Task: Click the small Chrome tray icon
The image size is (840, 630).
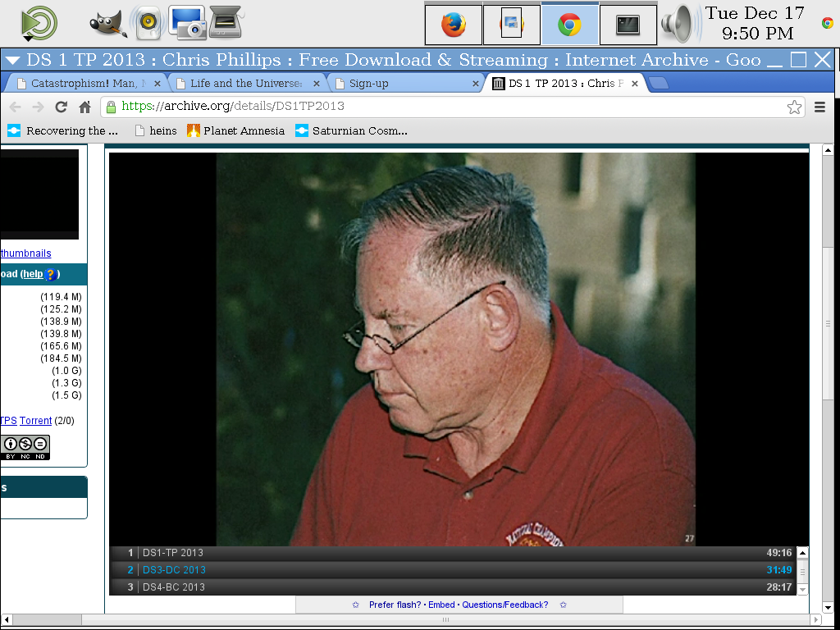Action: (828, 23)
